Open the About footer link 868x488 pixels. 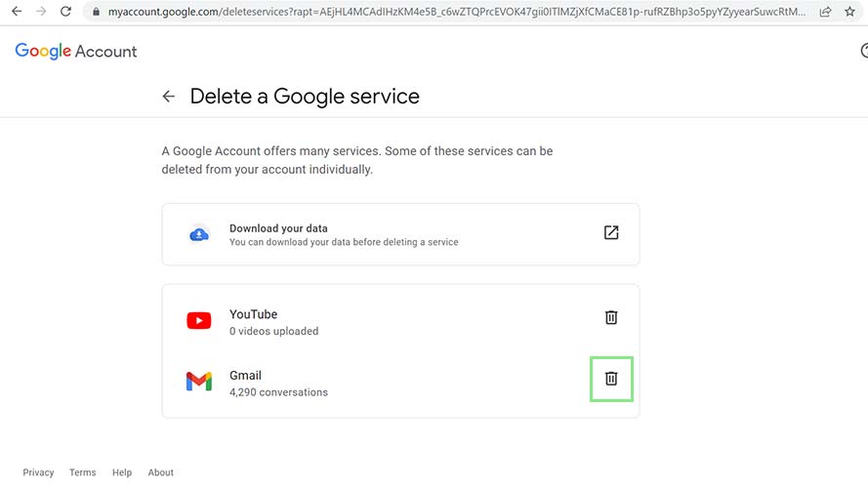160,472
